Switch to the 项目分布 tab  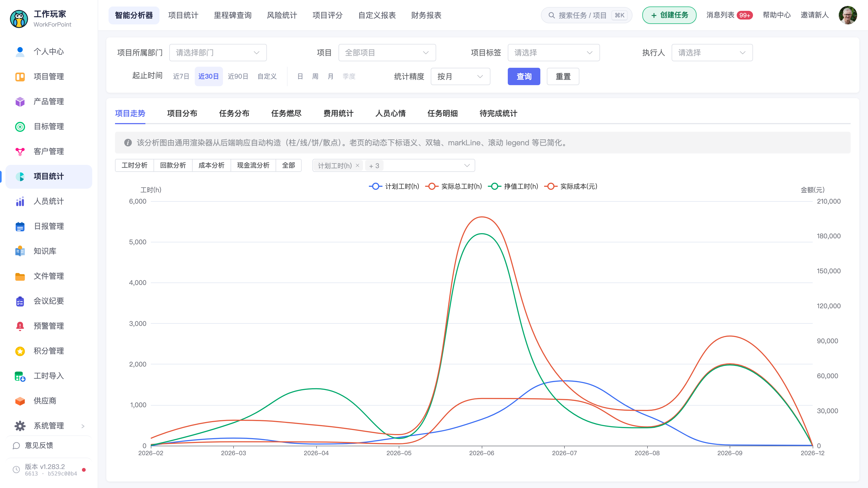[182, 114]
